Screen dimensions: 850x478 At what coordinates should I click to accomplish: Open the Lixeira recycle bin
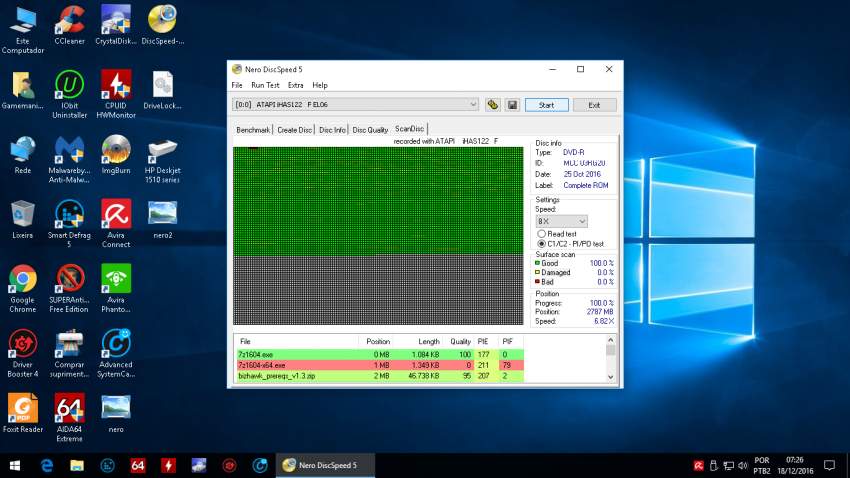tap(23, 219)
